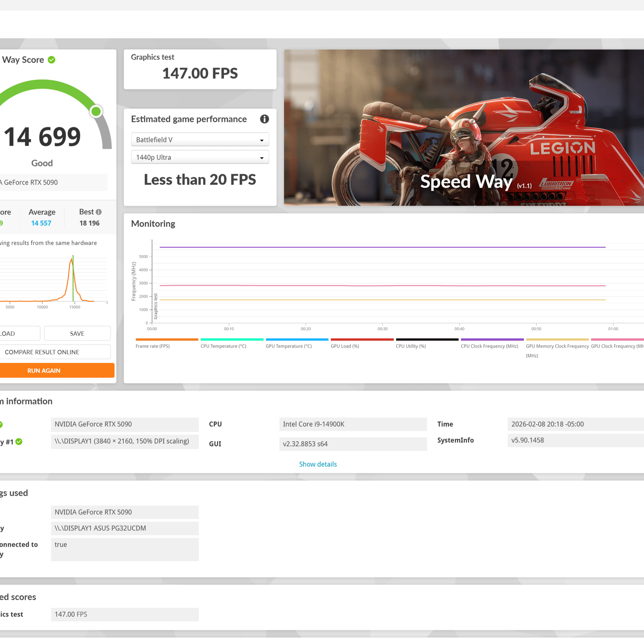
Task: Click the Time value 2026-02-08 20:18 -05:00
Action: pos(576,424)
